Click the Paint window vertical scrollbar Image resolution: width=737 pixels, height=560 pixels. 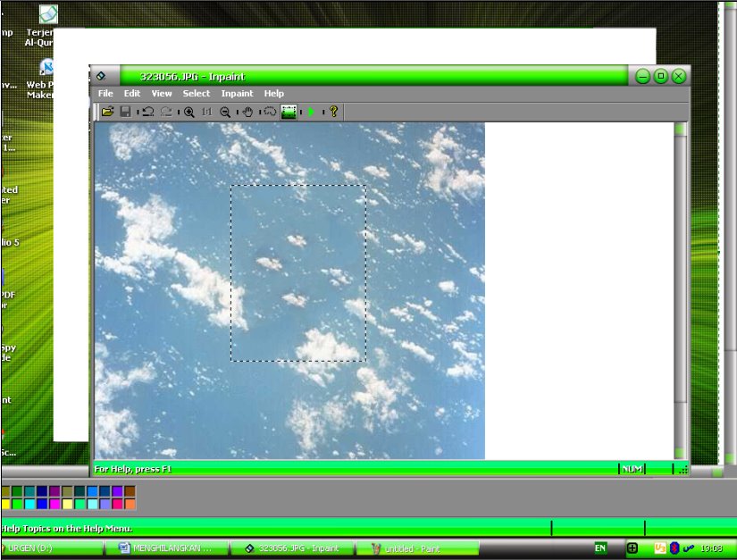pyautogui.click(x=730, y=235)
